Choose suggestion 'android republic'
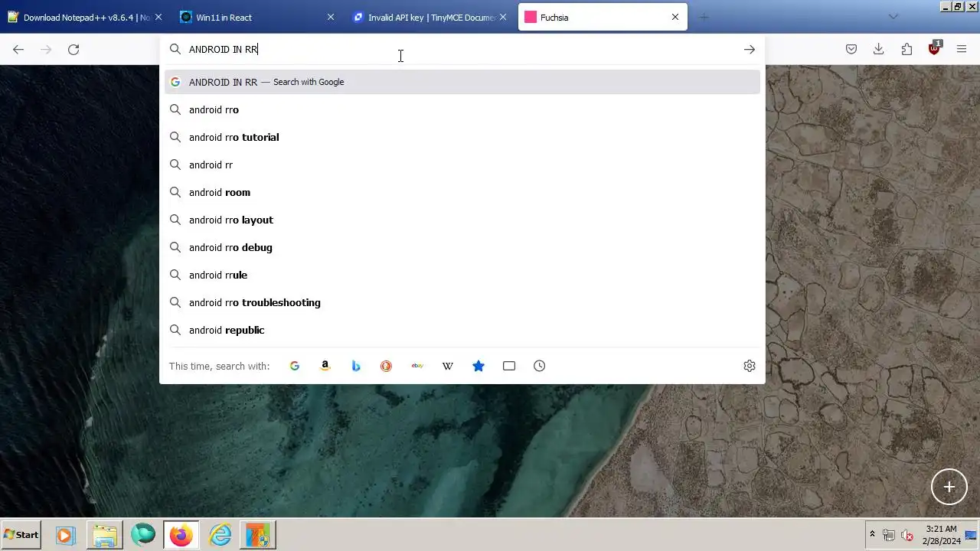This screenshot has height=551, width=980. coord(462,330)
